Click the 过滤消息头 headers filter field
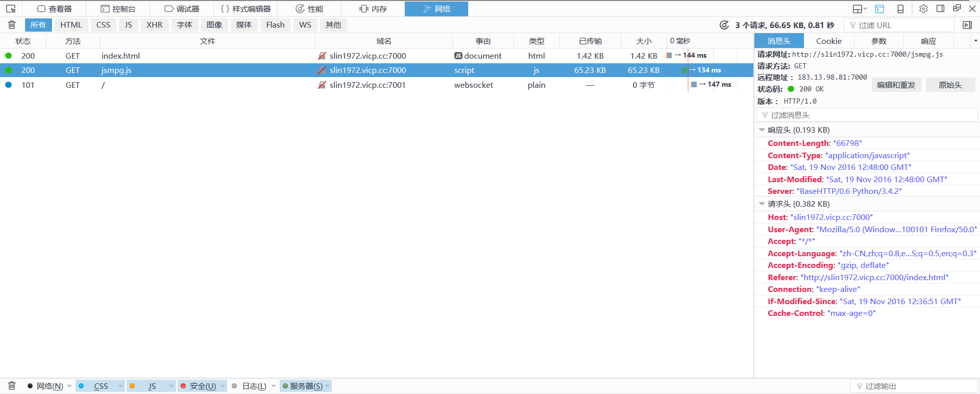The height and width of the screenshot is (394, 980). click(867, 115)
